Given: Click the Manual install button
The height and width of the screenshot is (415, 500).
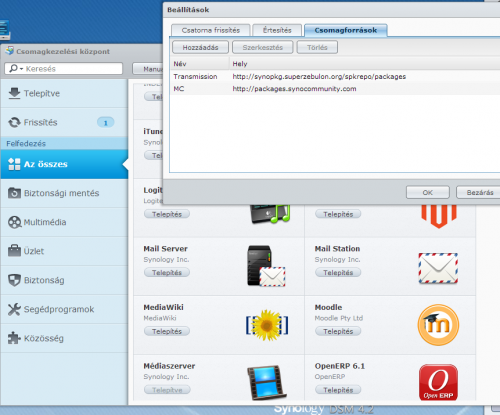Looking at the screenshot, I should [x=148, y=69].
